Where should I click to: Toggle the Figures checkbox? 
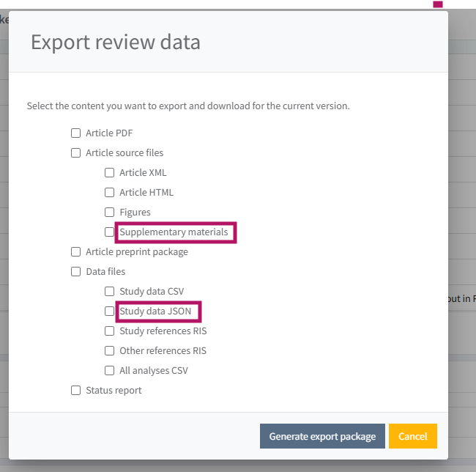[109, 213]
